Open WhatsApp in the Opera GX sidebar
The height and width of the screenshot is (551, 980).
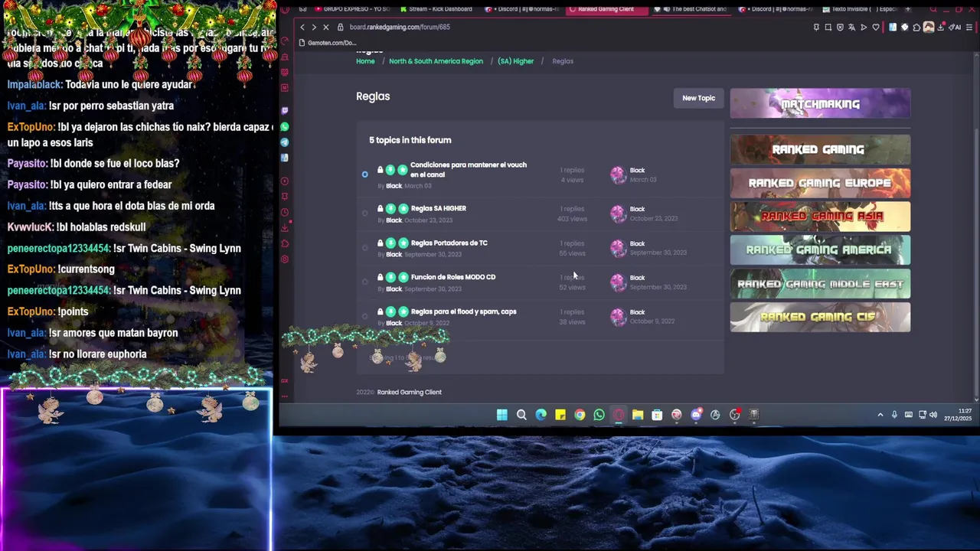pos(285,127)
